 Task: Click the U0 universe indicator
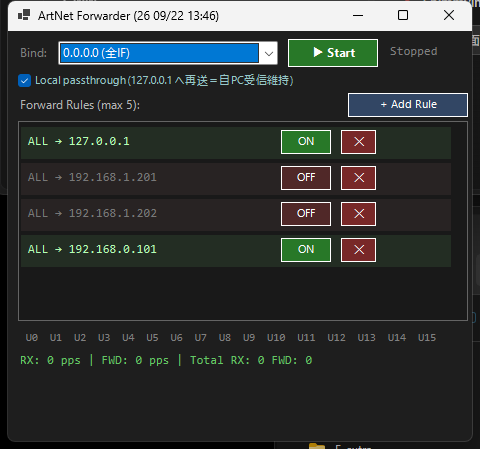point(32,338)
